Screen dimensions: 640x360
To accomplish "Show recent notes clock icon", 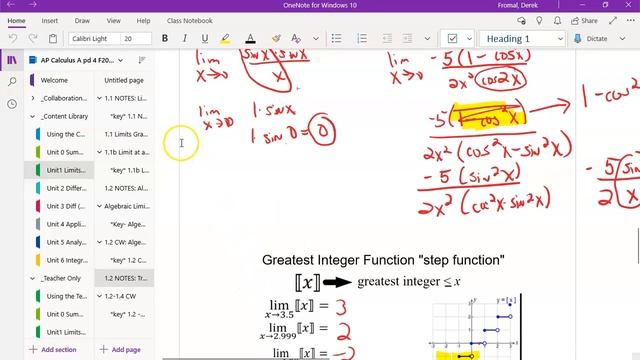I will pyautogui.click(x=12, y=104).
